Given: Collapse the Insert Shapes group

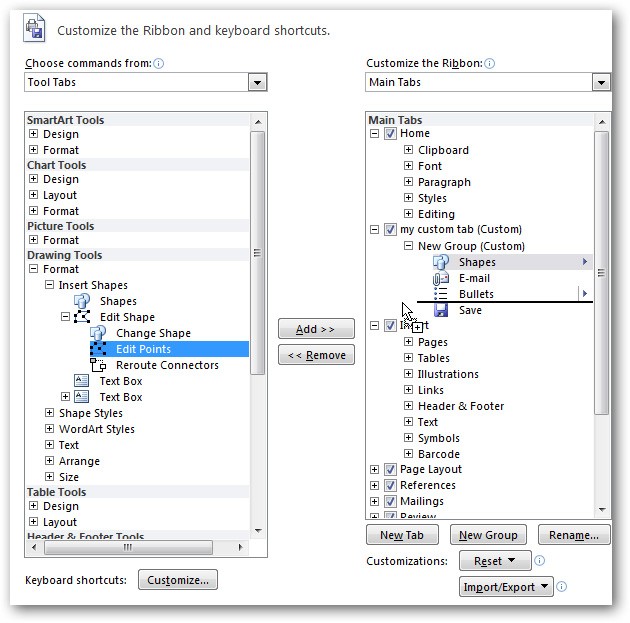Looking at the screenshot, I should tap(49, 285).
